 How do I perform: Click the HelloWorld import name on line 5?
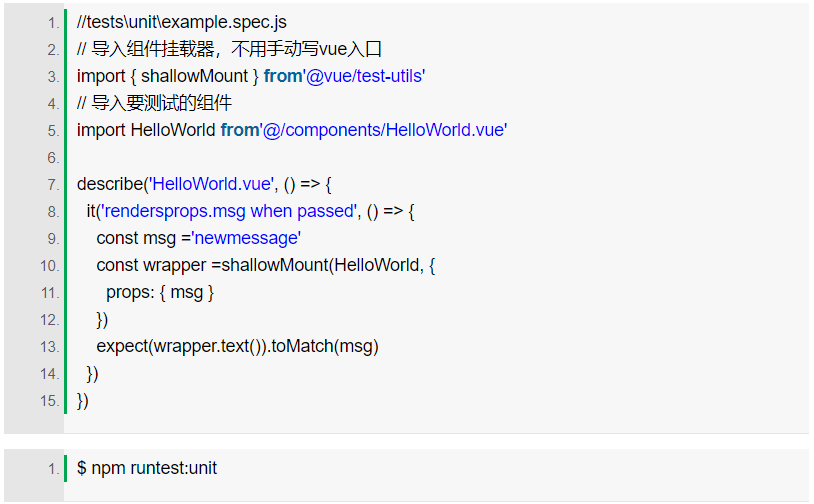coord(173,130)
